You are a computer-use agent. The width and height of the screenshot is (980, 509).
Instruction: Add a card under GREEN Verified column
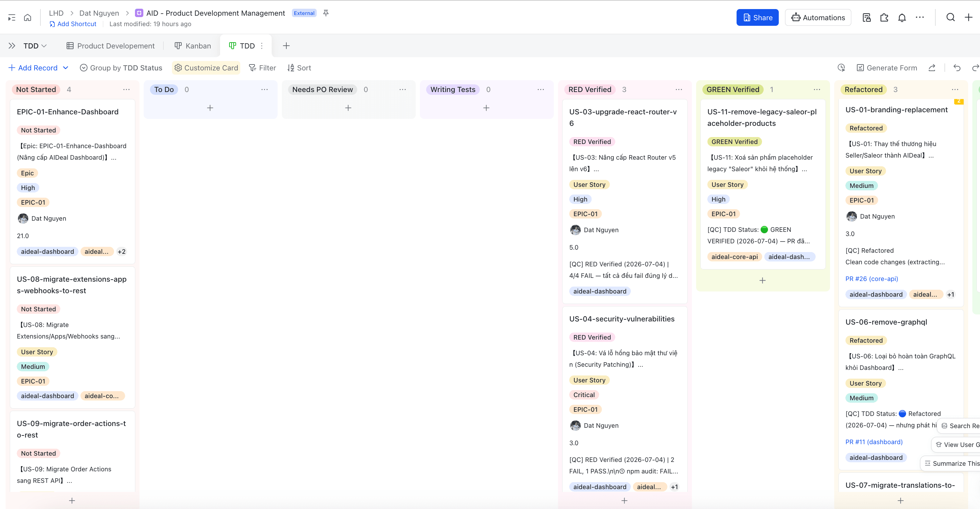click(762, 280)
